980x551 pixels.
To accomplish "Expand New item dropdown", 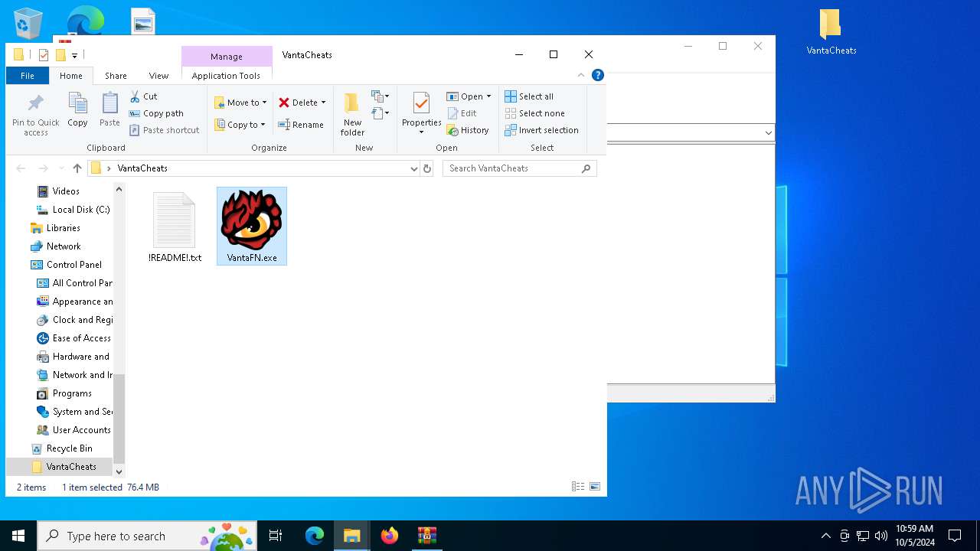I will (x=381, y=96).
